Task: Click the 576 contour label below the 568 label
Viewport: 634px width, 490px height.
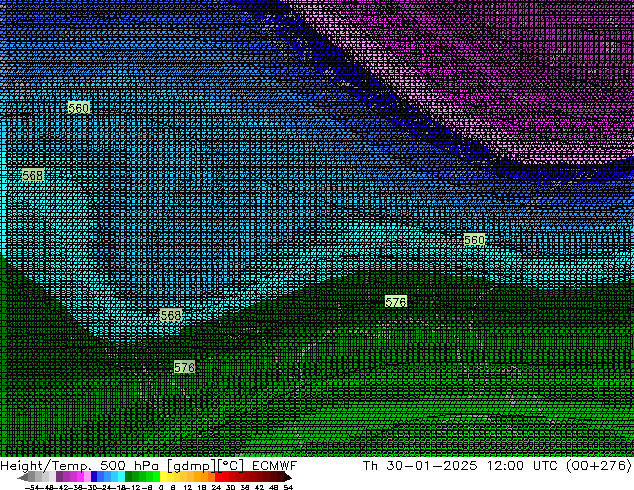Action: pyautogui.click(x=184, y=367)
